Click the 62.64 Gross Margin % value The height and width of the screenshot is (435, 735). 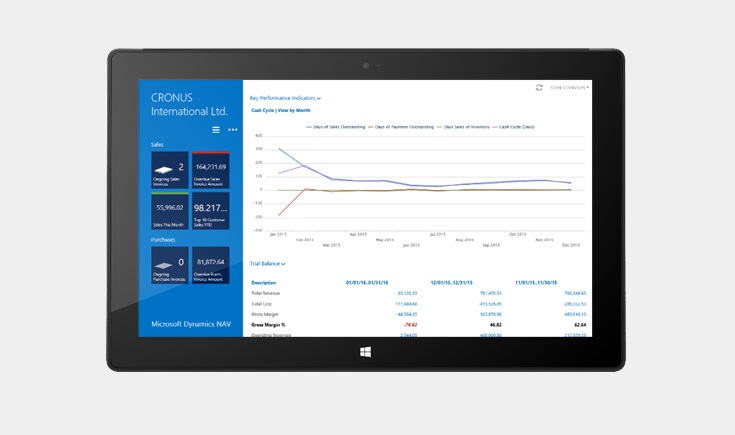point(580,325)
